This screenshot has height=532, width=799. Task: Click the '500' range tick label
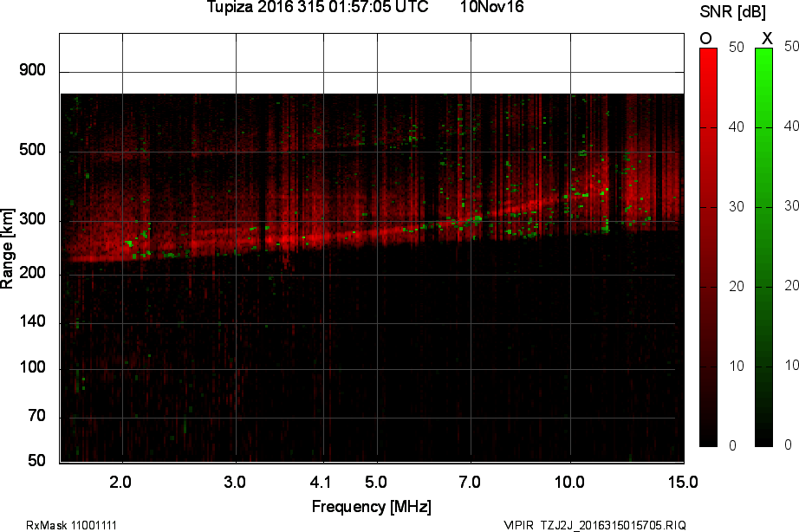point(32,150)
